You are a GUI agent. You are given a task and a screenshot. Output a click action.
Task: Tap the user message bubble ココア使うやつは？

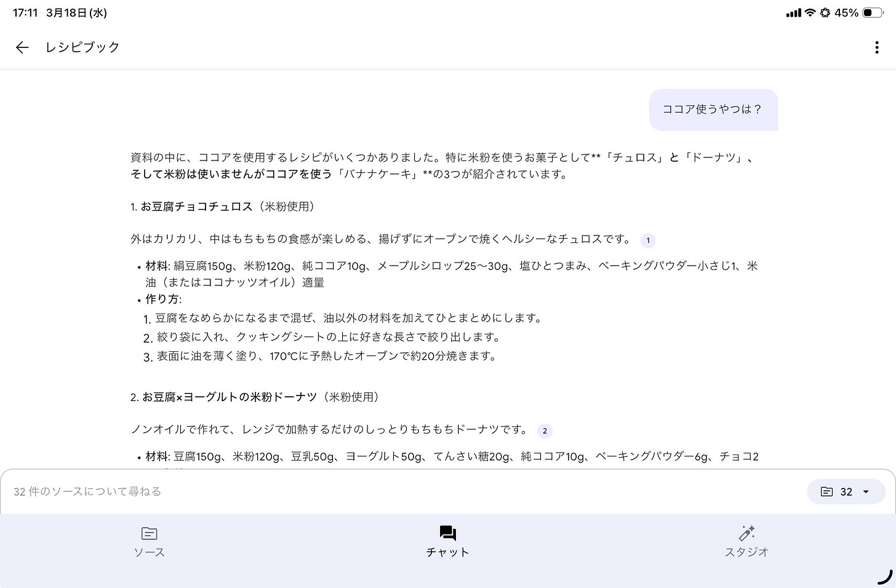713,109
